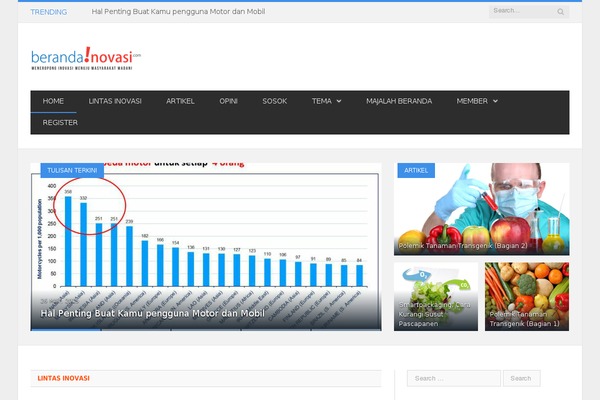600x400 pixels.
Task: Open the berandainovasi logo homepage link
Action: (86, 59)
